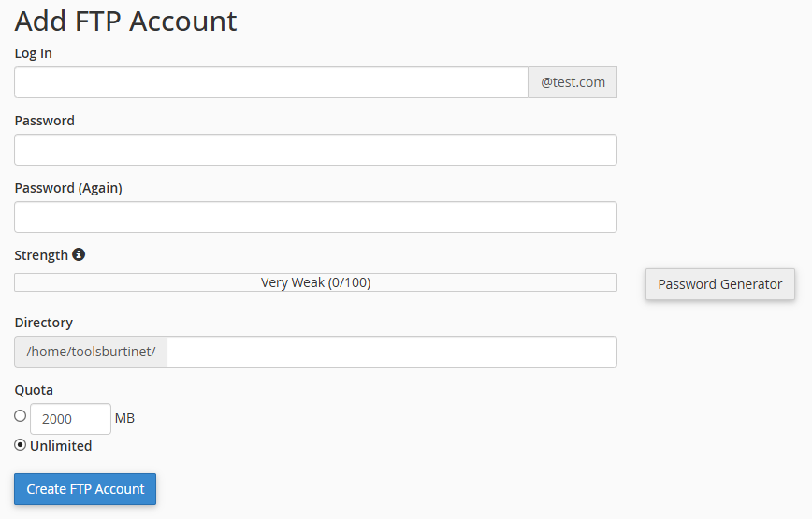812x519 pixels.
Task: Click the Add FTP Account heading
Action: tap(125, 21)
